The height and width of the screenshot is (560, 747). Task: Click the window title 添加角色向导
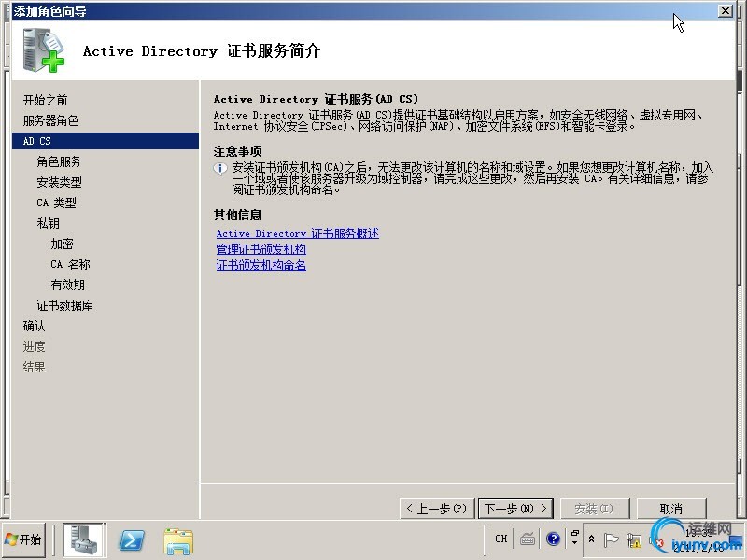pos(49,11)
